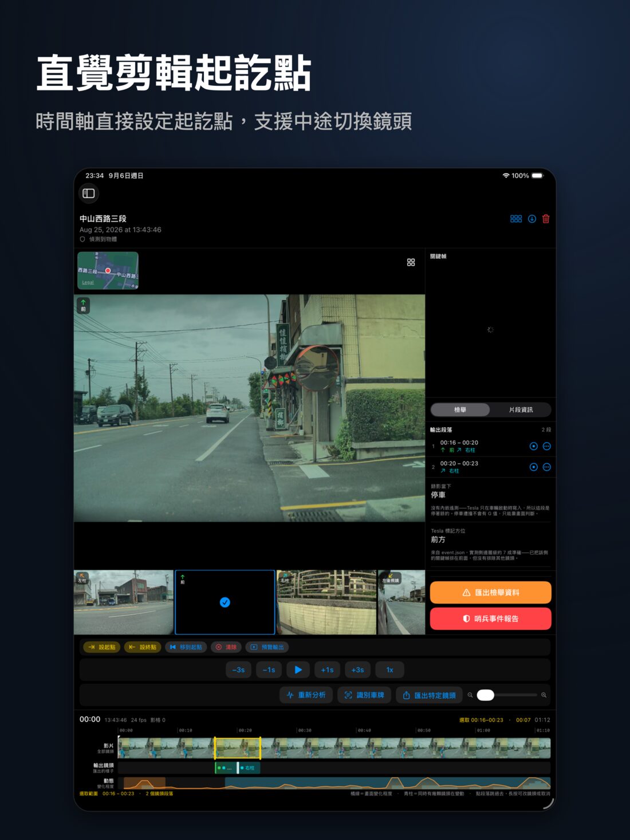Change playback speed via 1x button
Viewport: 630px width, 840px height.
click(389, 670)
